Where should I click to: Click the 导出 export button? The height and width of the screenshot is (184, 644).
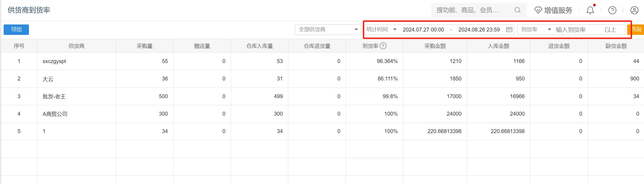point(16,30)
